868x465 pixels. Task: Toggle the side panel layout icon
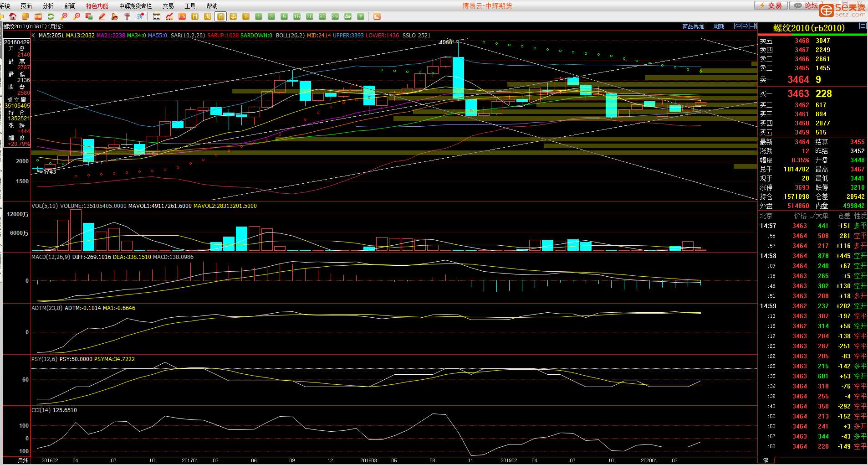click(753, 26)
